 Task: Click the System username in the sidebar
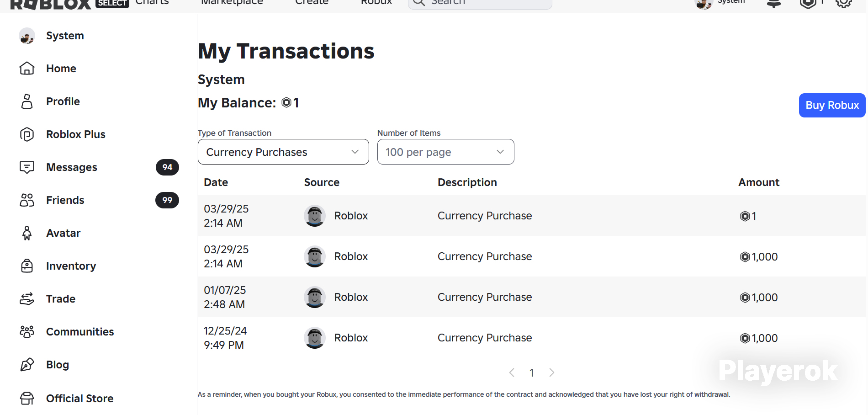tap(65, 36)
